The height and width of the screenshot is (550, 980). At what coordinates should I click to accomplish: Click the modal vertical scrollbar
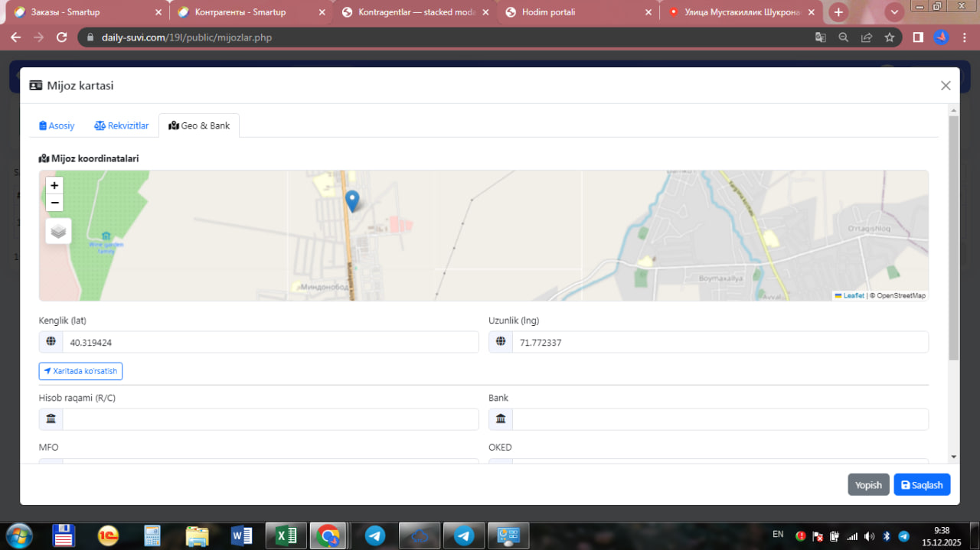pyautogui.click(x=953, y=237)
